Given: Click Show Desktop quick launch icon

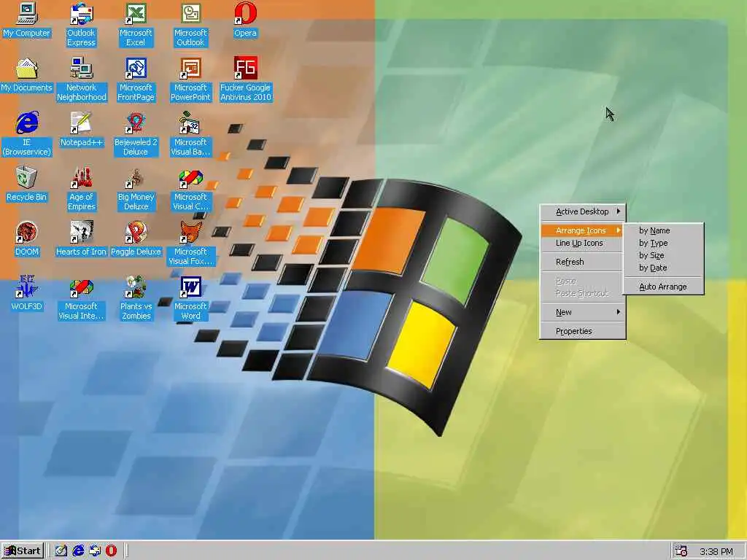Looking at the screenshot, I should 61,551.
